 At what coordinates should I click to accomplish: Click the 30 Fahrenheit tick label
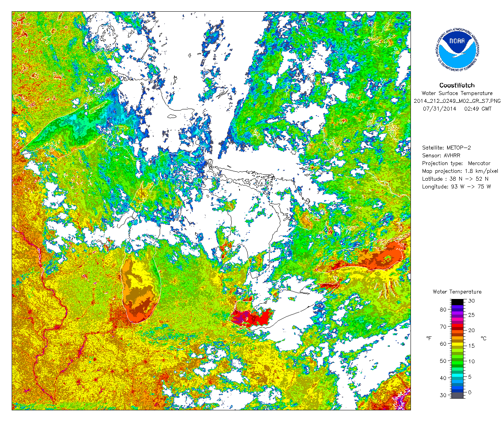click(443, 395)
